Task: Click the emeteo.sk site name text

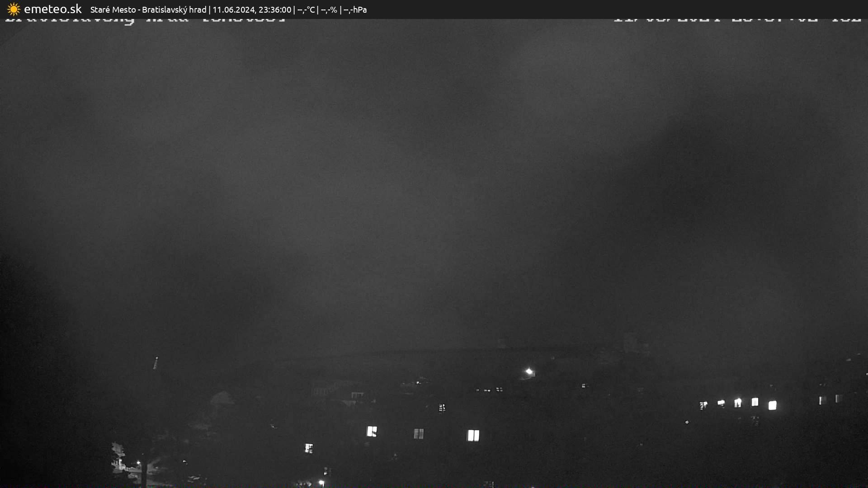Action: click(x=52, y=9)
